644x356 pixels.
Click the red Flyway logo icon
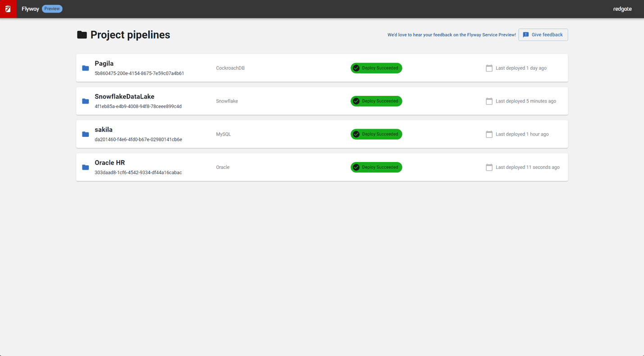[x=8, y=9]
